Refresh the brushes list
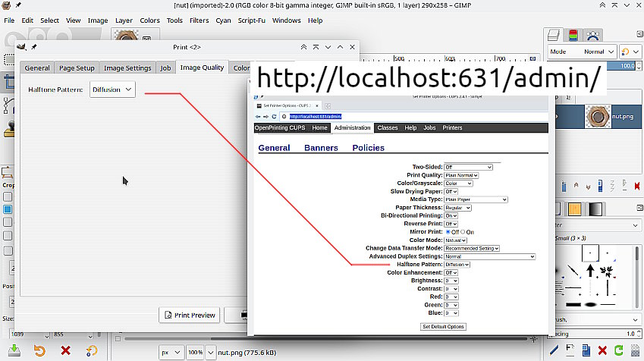The width and height of the screenshot is (644, 361). point(618,350)
